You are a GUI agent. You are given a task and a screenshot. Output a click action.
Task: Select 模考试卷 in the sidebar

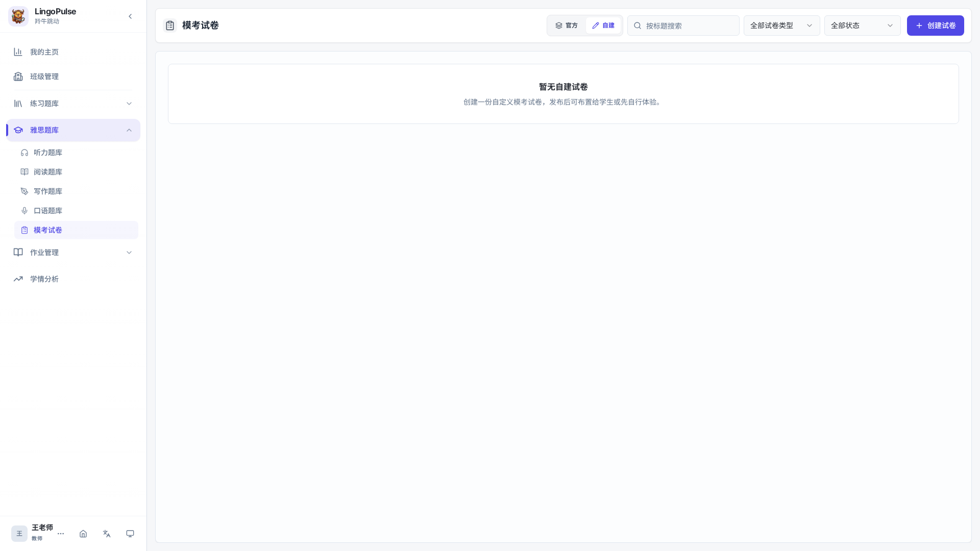tap(76, 230)
